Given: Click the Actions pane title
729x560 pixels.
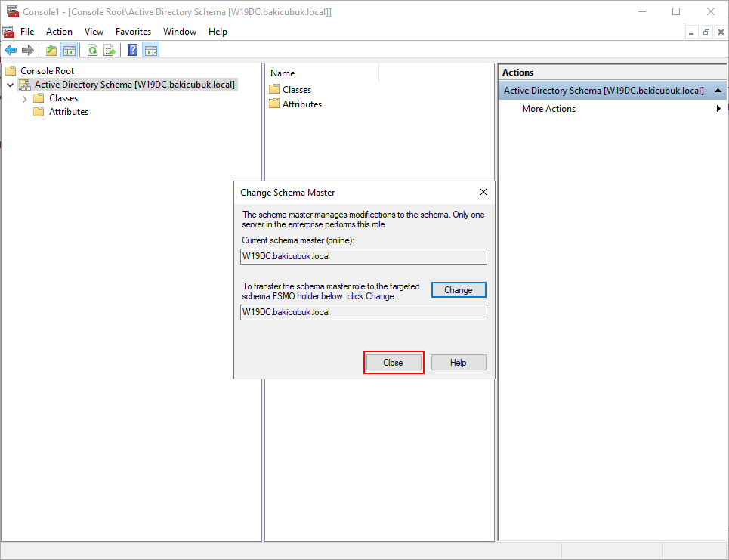Looking at the screenshot, I should point(518,73).
